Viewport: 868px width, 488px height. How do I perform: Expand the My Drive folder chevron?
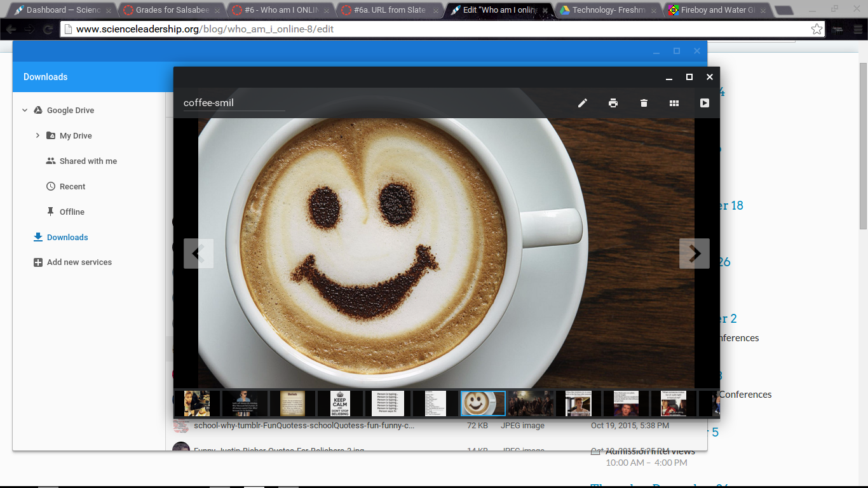(37, 135)
